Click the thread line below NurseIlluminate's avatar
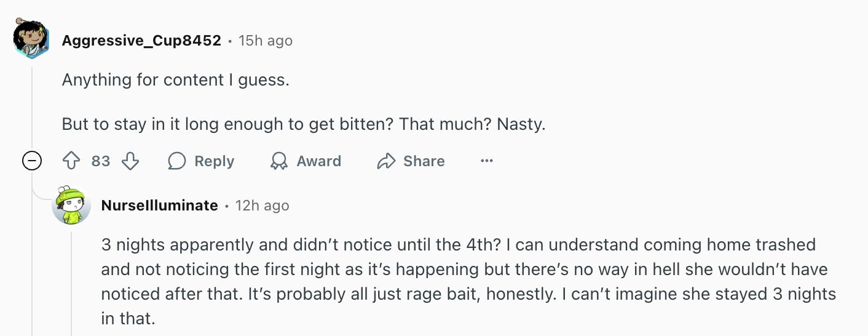Viewport: 868px width, 336px height. point(71,283)
